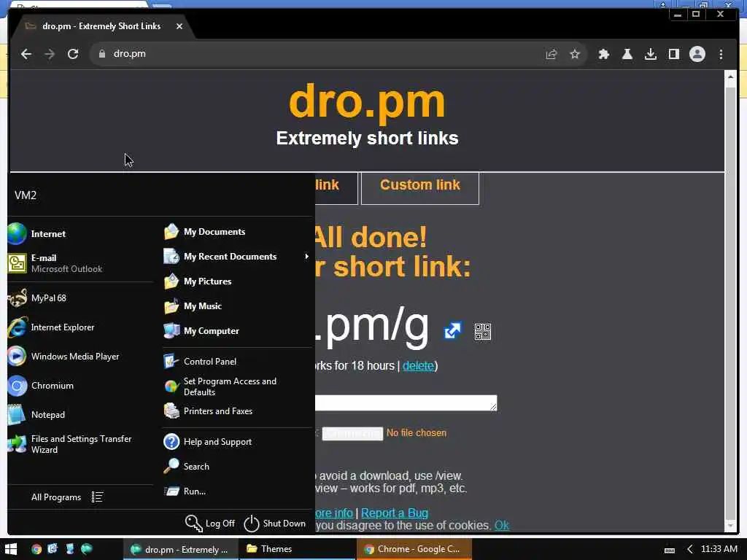Reload the dro.pm page

click(x=73, y=54)
